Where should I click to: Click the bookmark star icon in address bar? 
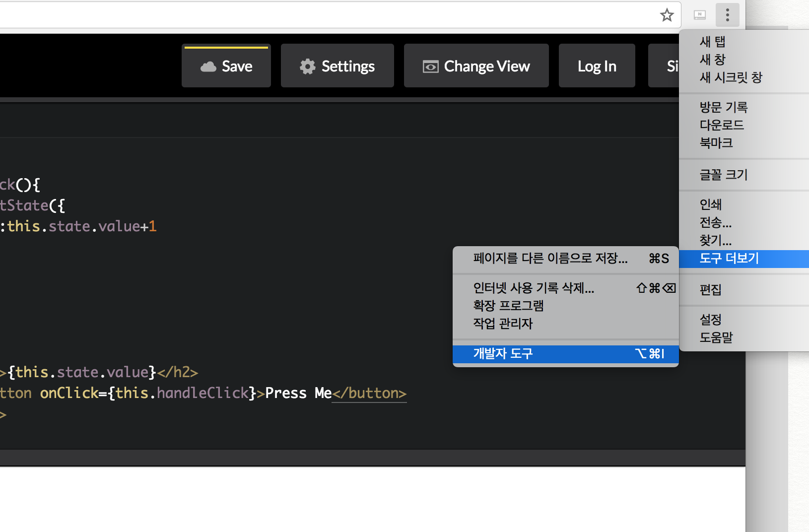667,15
